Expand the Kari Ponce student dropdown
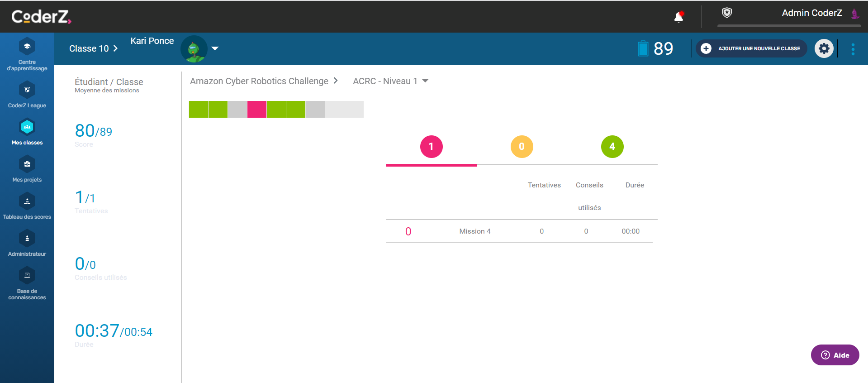Viewport: 868px width, 383px height. tap(215, 48)
